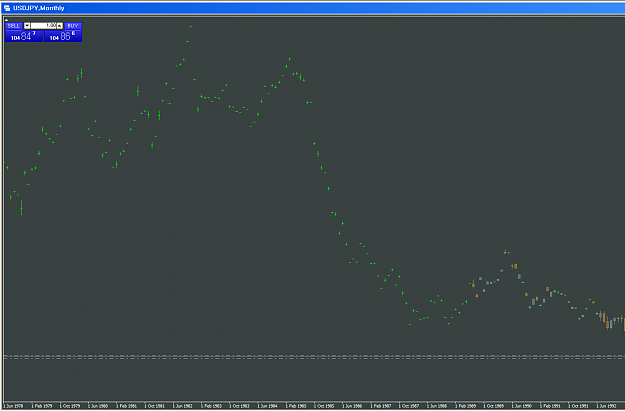Click the '1 Oct 1985' date label
The height and width of the screenshot is (411, 625).
[324, 406]
